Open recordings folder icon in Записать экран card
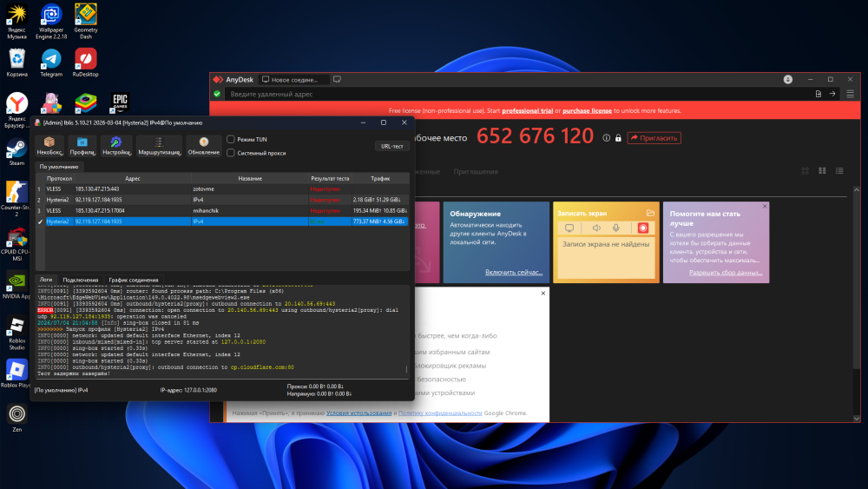868x489 pixels. (650, 213)
